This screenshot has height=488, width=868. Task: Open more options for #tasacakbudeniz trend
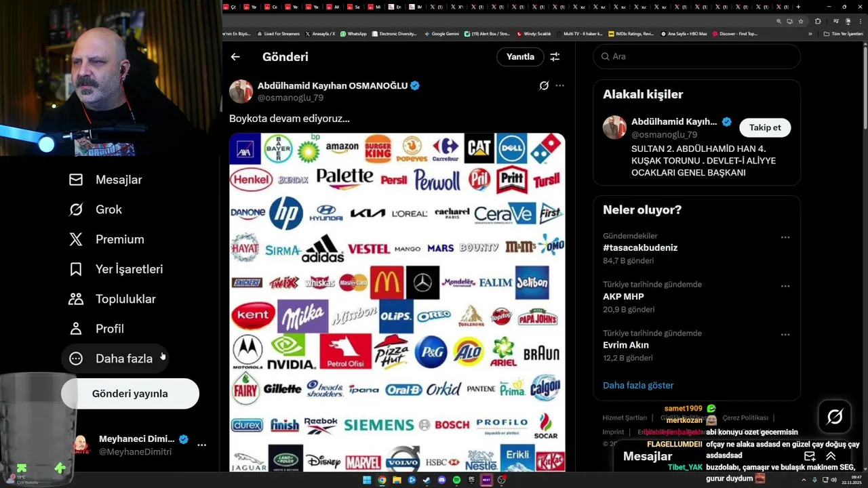(785, 237)
